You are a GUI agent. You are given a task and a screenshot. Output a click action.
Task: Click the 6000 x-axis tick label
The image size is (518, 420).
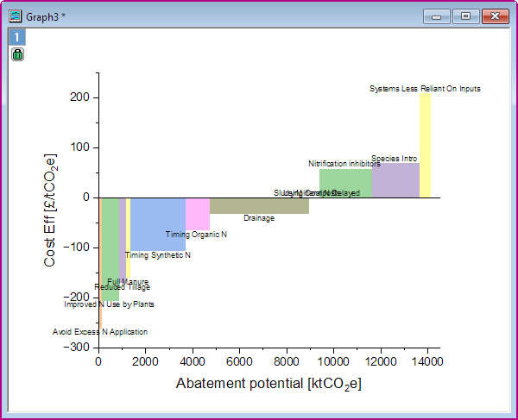(239, 361)
